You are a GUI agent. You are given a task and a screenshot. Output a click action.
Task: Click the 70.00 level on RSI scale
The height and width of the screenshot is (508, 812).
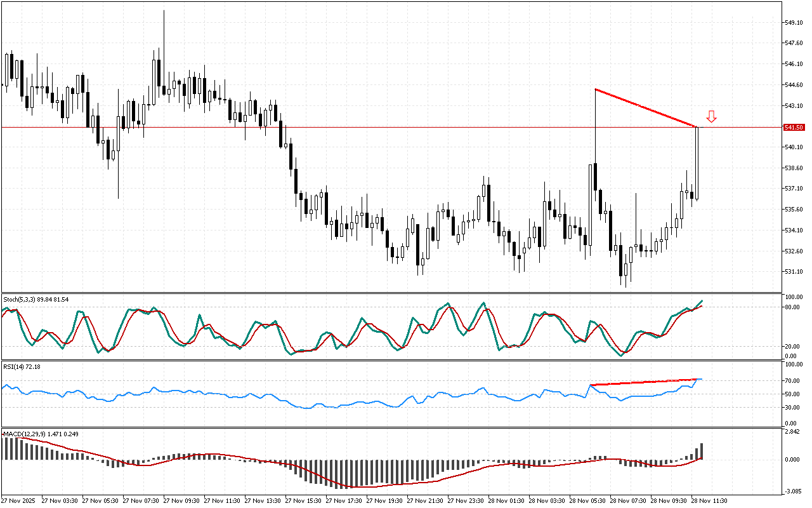tap(793, 380)
